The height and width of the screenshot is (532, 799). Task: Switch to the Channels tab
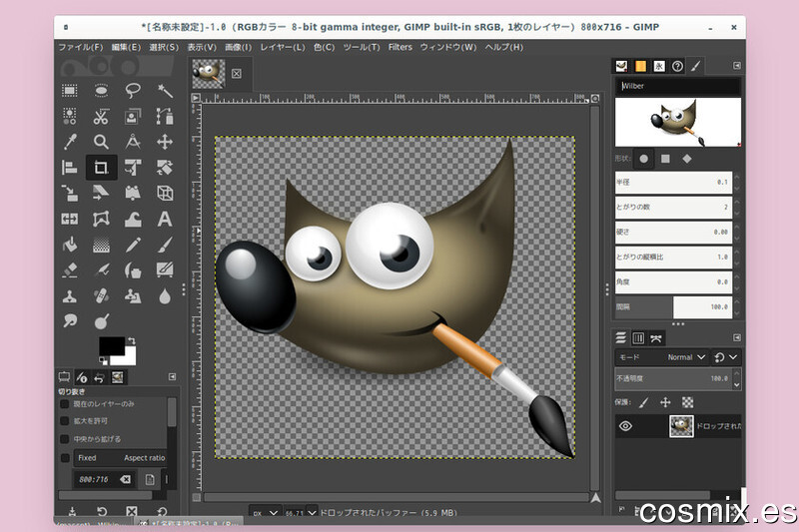click(638, 338)
